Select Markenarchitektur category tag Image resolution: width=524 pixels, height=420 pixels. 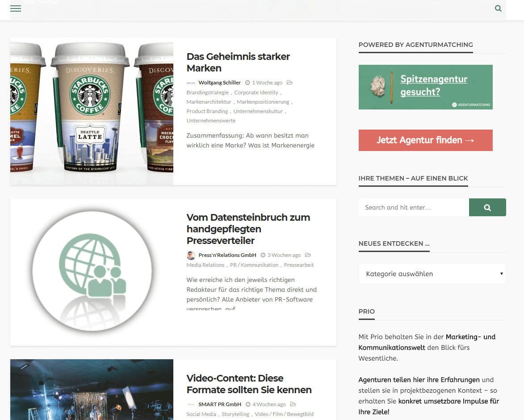(x=209, y=102)
